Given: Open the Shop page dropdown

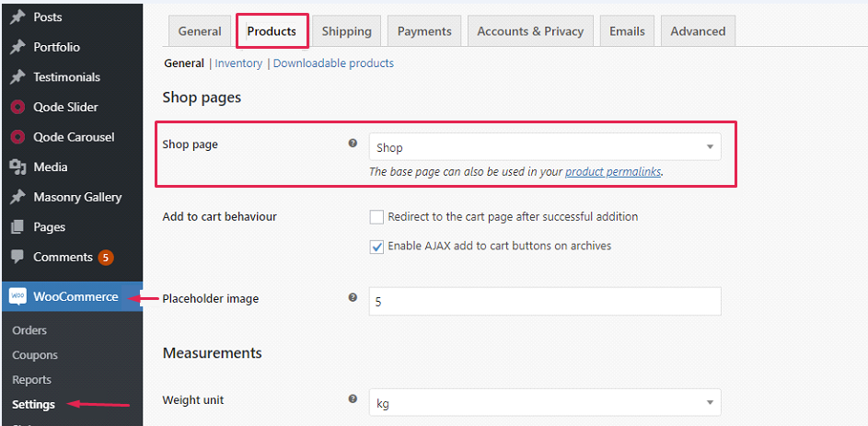Looking at the screenshot, I should (x=545, y=147).
